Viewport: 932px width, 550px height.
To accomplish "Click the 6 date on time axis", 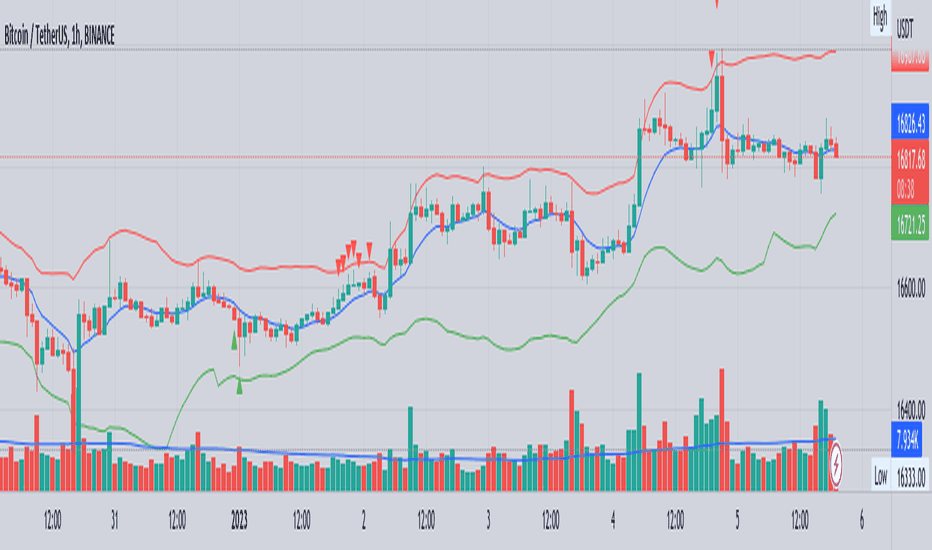I will tap(862, 520).
